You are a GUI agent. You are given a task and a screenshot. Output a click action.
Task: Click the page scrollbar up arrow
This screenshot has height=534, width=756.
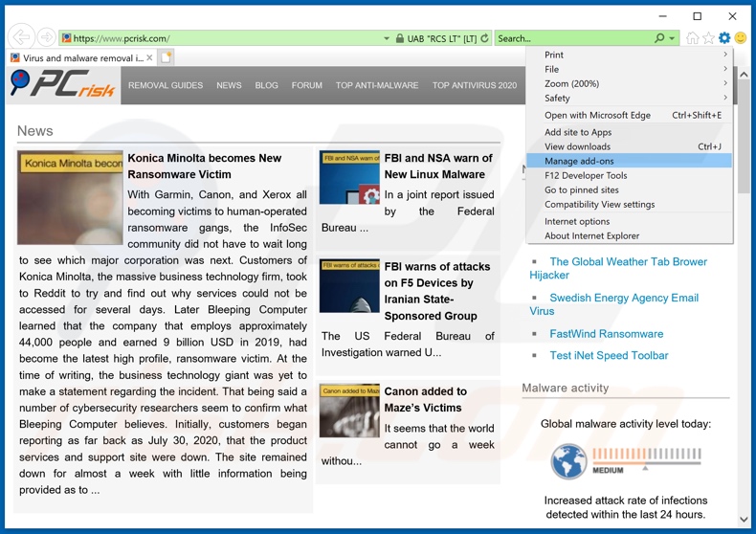point(744,75)
